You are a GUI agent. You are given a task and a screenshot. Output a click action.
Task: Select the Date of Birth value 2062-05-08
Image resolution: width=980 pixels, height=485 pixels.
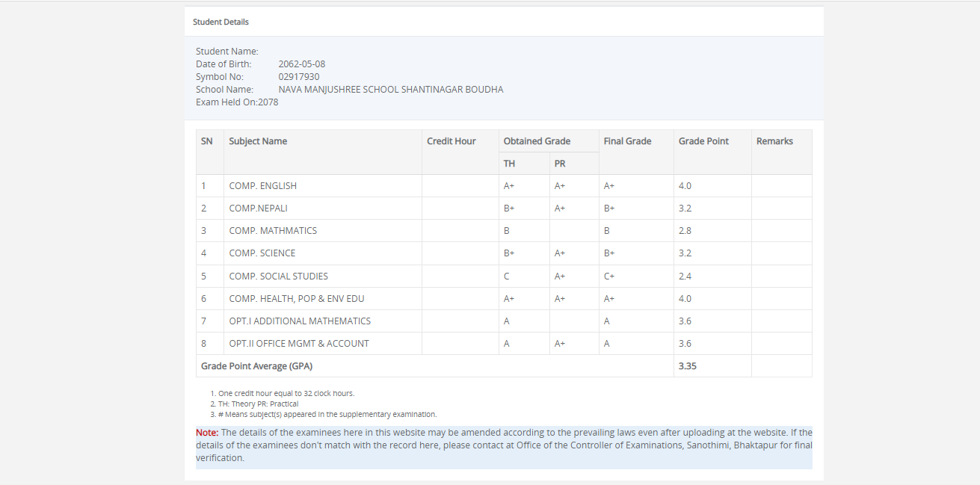click(x=301, y=64)
